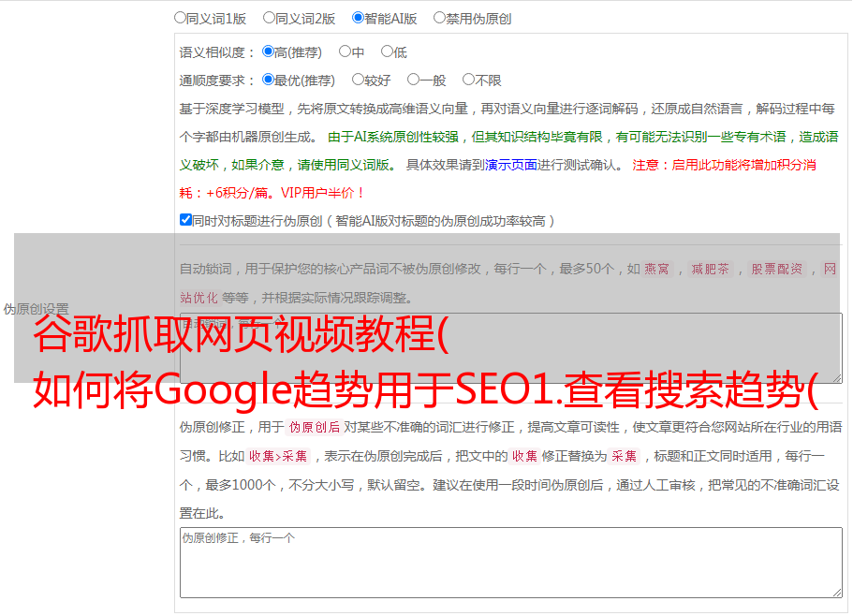Click the 股票配资 example keyword tag

click(x=776, y=270)
